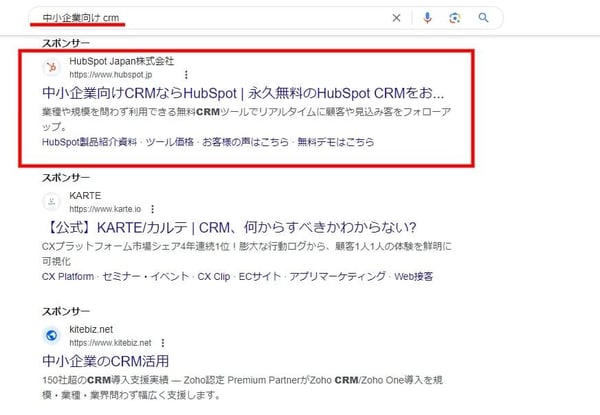The width and height of the screenshot is (600, 415).
Task: Open image search with camera lens icon
Action: click(x=455, y=18)
